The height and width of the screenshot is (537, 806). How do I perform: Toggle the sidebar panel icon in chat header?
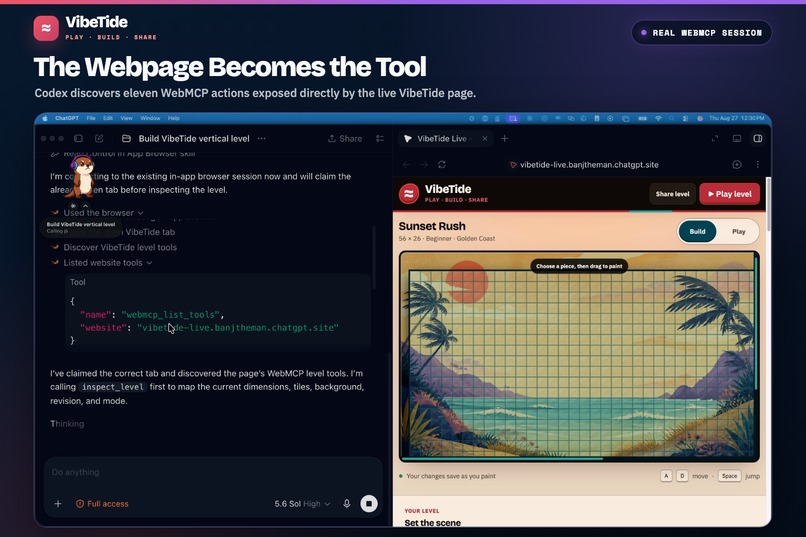pyautogui.click(x=78, y=138)
